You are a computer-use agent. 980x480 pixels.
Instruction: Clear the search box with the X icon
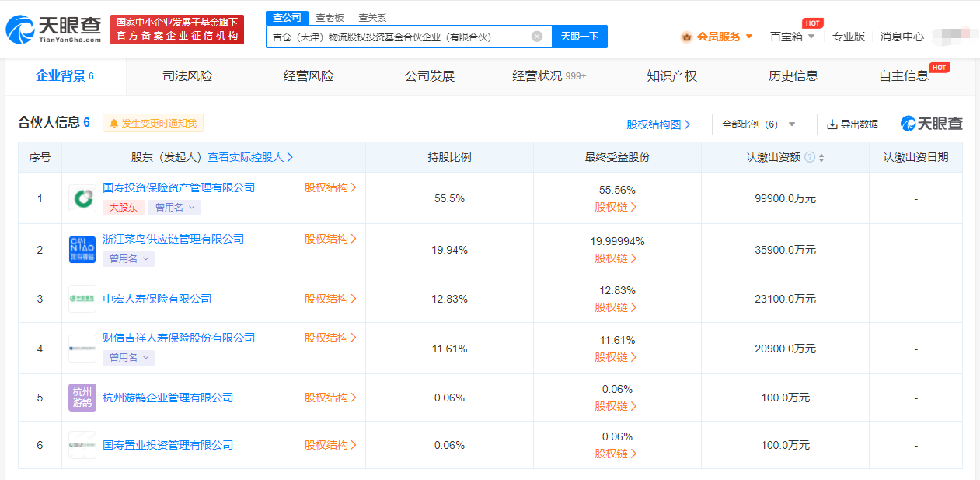(x=537, y=37)
